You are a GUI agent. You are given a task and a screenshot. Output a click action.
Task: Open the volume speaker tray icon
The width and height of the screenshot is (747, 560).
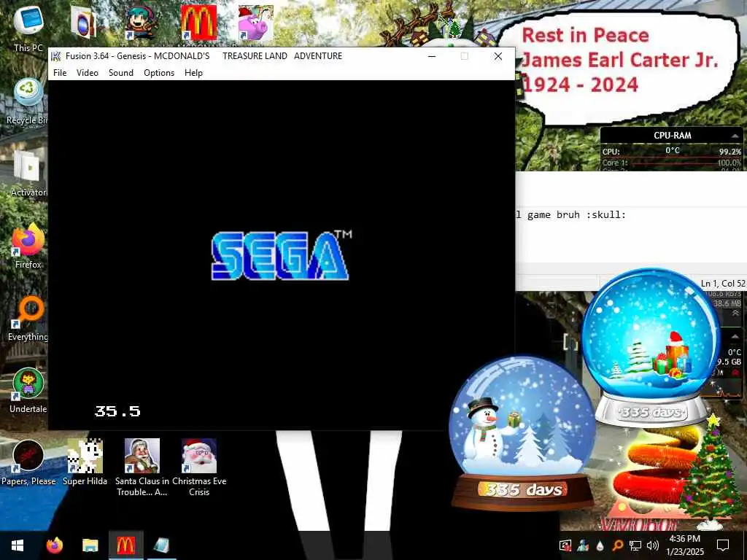(x=653, y=545)
